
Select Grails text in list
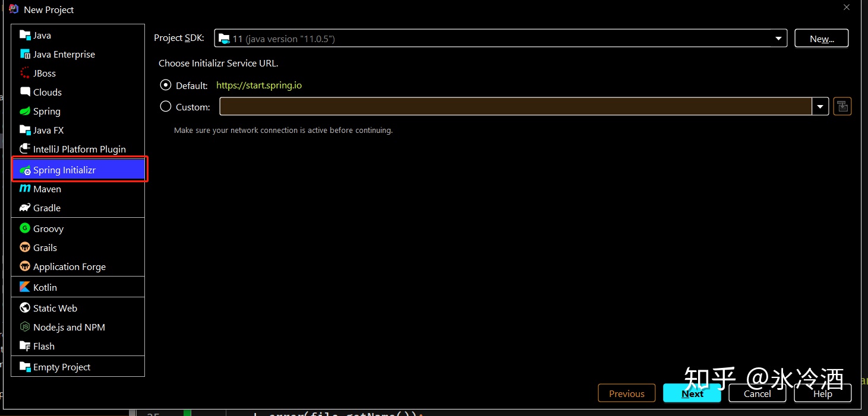coord(45,247)
